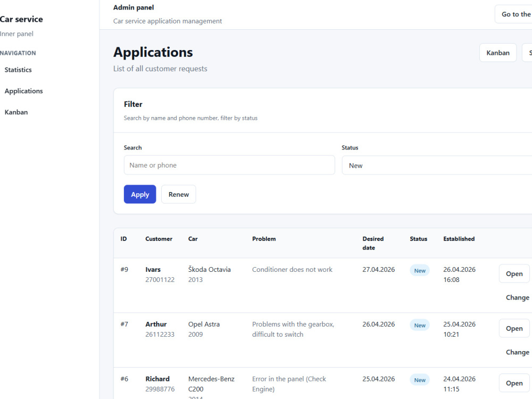This screenshot has width=532, height=399.
Task: Click the #9 ID cell
Action: click(124, 269)
